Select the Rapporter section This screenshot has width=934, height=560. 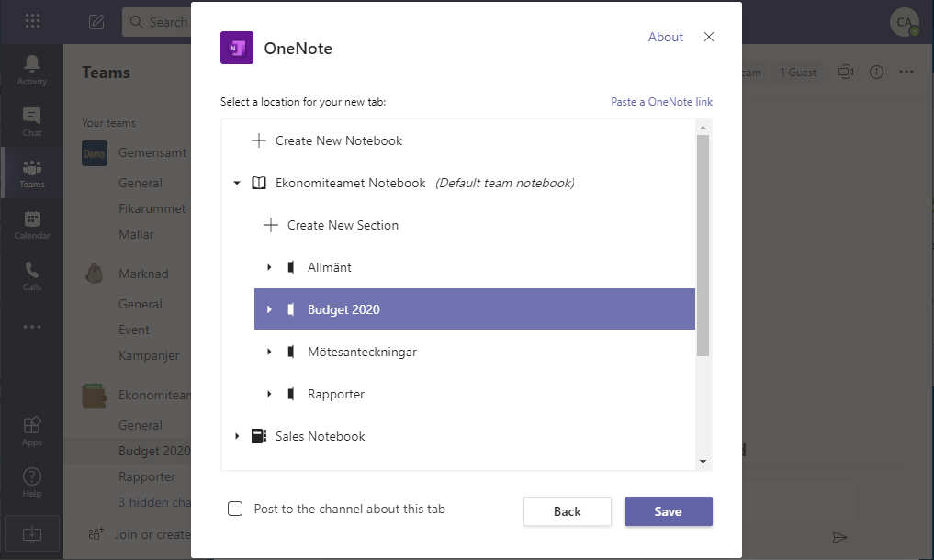[x=336, y=394]
